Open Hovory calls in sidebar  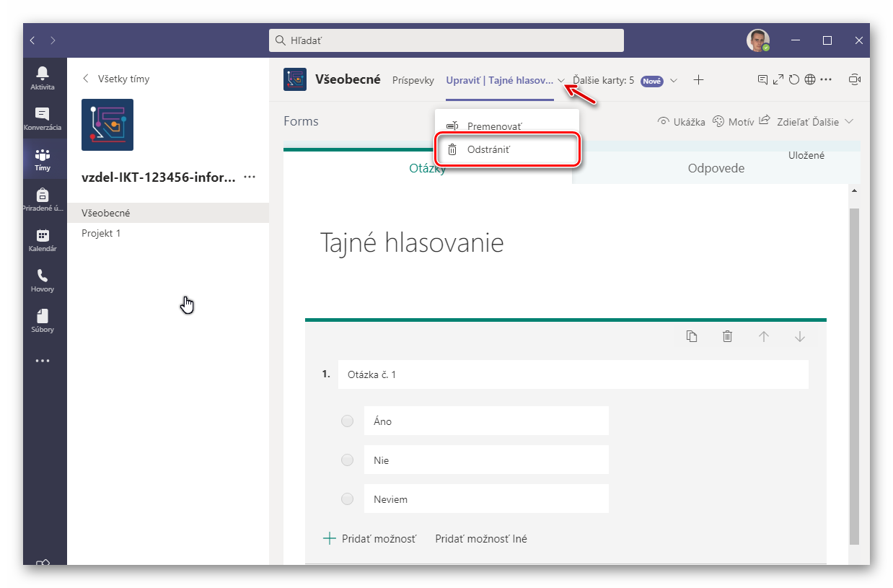click(42, 279)
